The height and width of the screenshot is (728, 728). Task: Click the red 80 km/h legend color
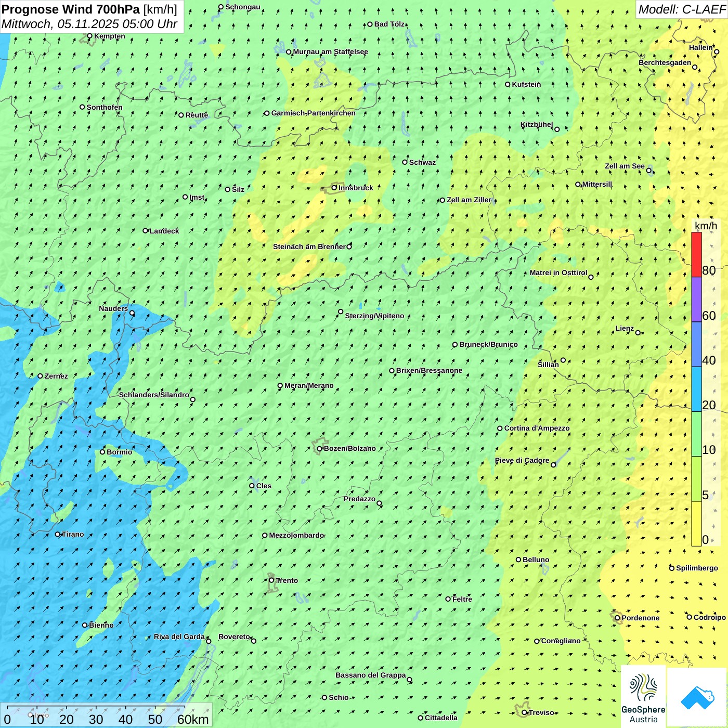(x=696, y=255)
